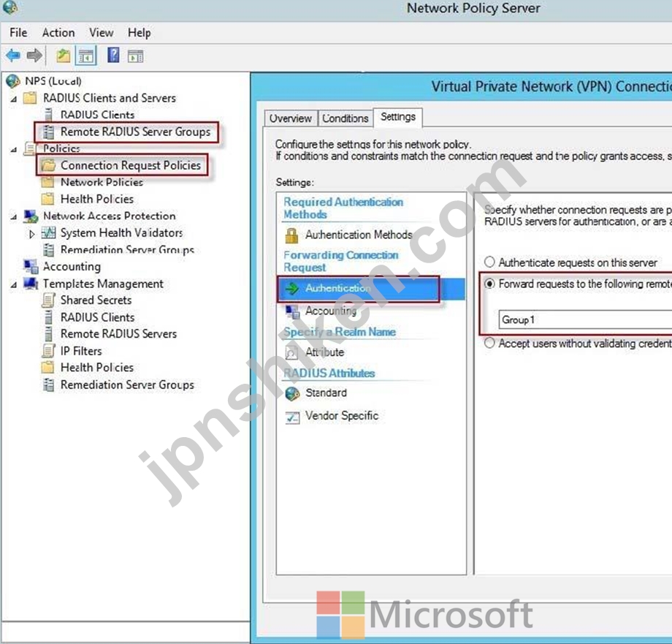The width and height of the screenshot is (672, 644).
Task: Click the Standard globe icon under RADIUS Attributes
Action: [292, 393]
